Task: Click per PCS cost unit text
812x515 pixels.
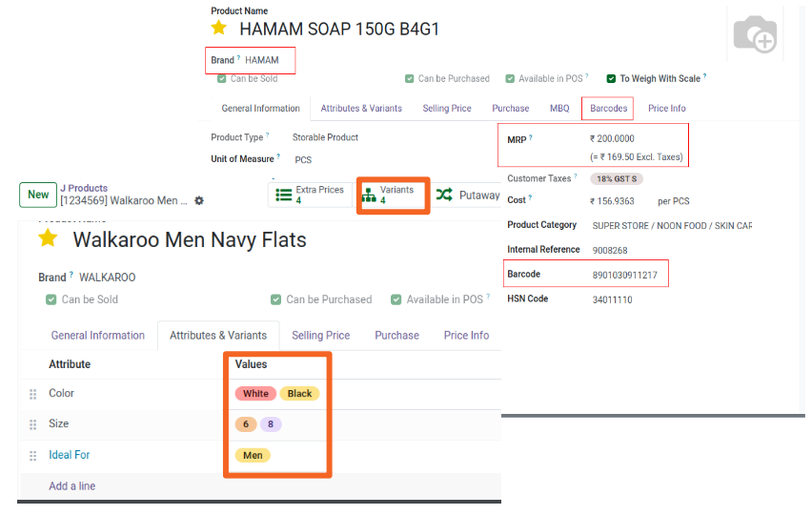Action: point(673,201)
